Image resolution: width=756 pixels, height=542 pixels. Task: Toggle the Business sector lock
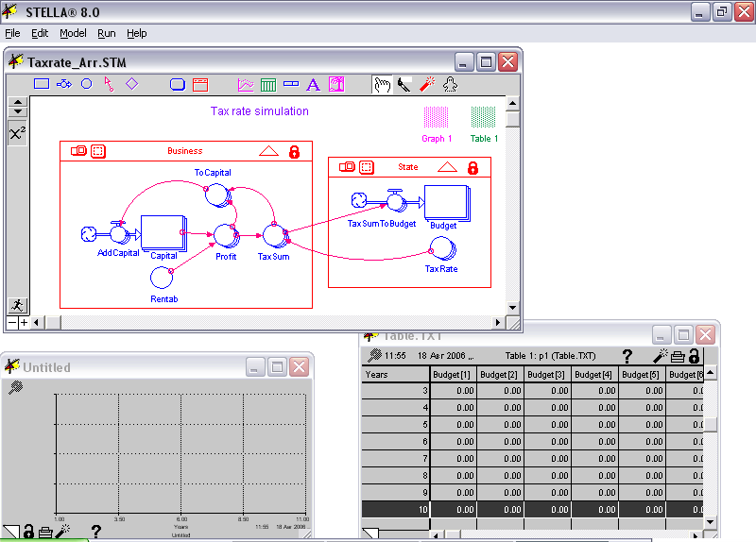point(294,152)
